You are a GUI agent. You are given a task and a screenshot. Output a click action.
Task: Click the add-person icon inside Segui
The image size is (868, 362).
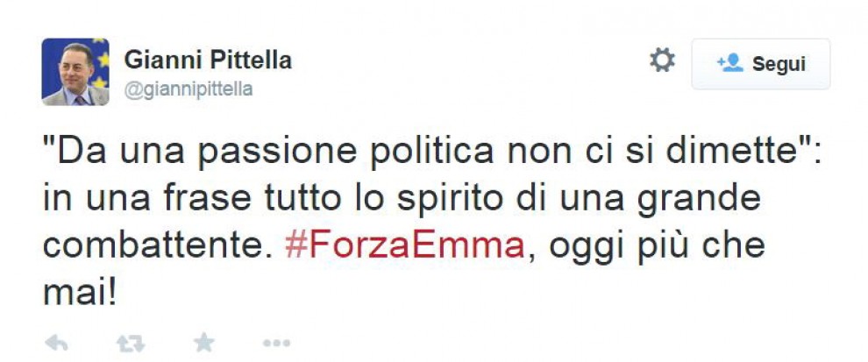pyautogui.click(x=729, y=62)
